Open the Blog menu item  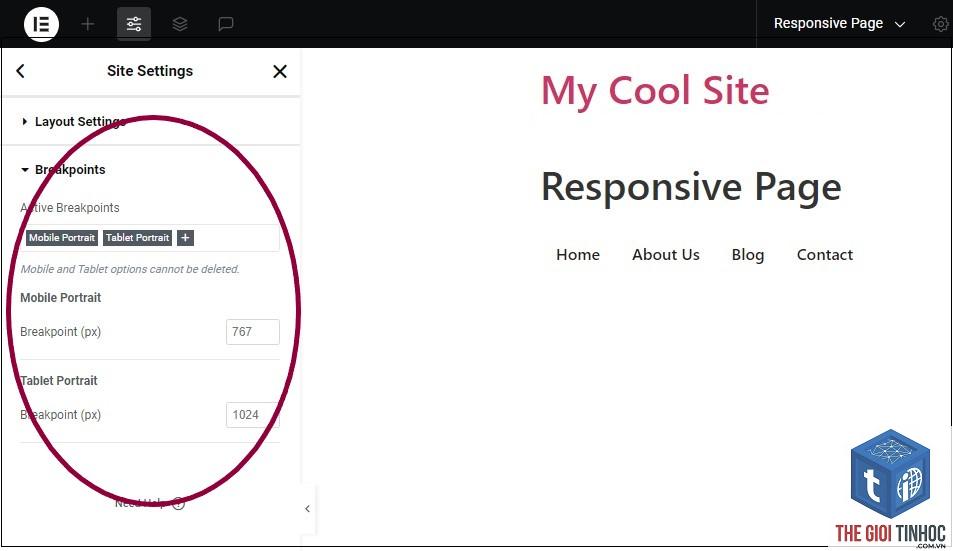(748, 255)
